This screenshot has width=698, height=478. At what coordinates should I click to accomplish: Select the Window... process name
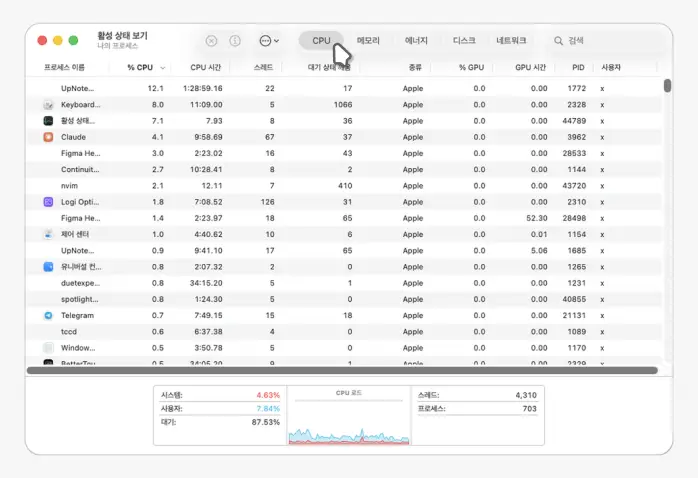(78, 348)
